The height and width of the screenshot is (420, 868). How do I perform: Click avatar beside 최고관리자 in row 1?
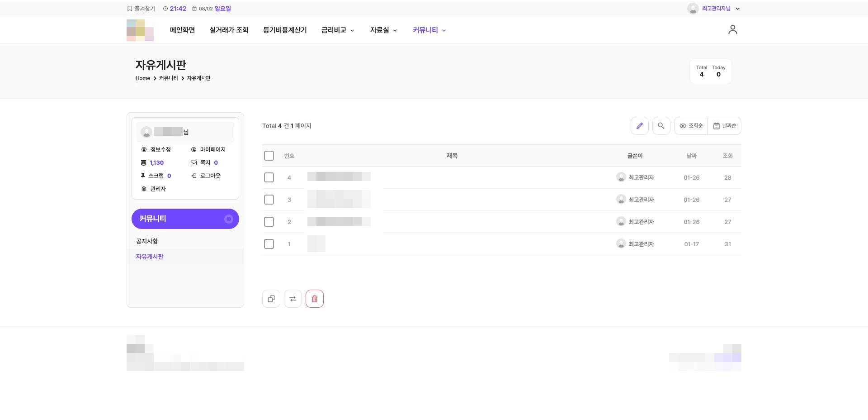tap(621, 244)
